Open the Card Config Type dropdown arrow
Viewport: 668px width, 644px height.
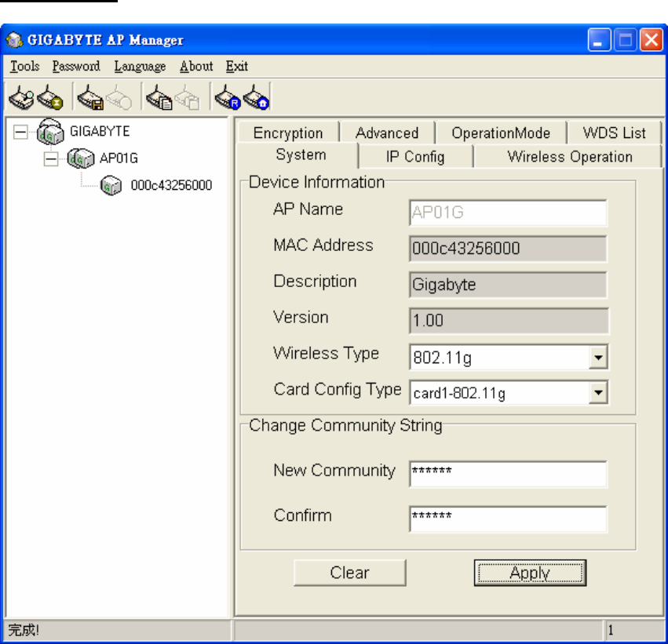tap(598, 392)
